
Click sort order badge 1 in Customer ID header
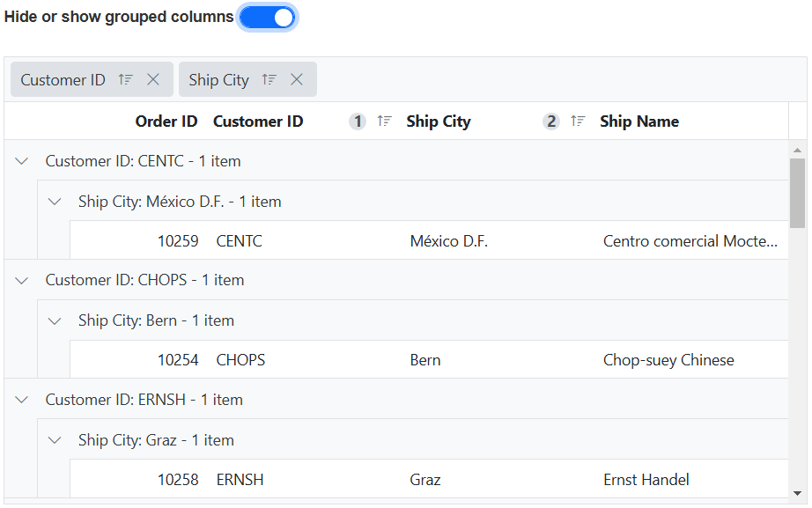[x=358, y=121]
